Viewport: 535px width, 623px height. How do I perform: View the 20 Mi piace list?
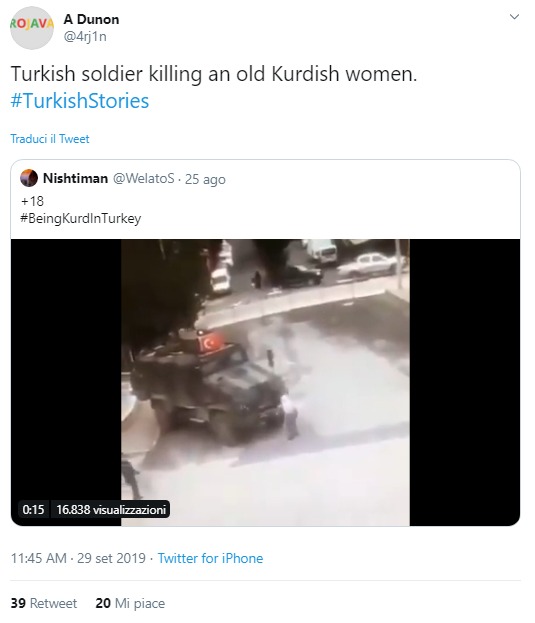130,603
